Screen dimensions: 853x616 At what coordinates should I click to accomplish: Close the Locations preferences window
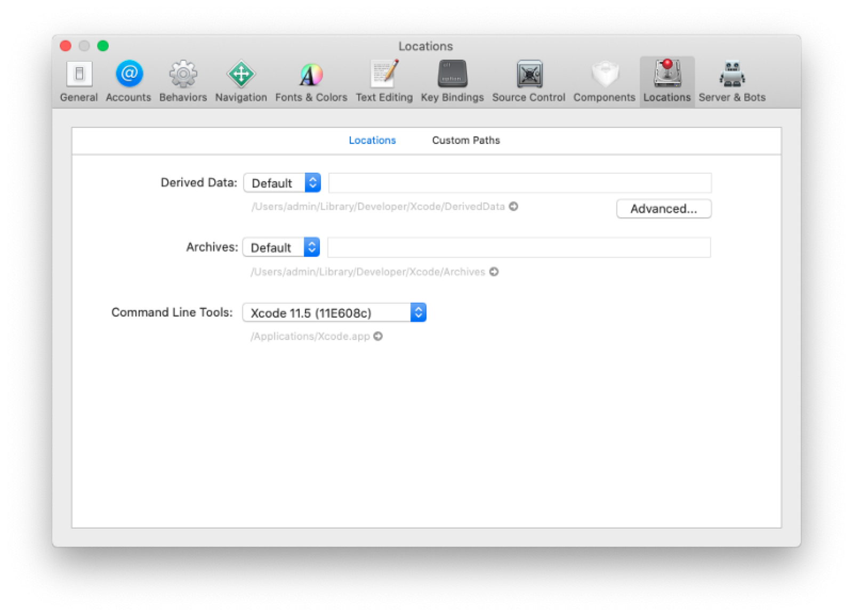pos(66,46)
